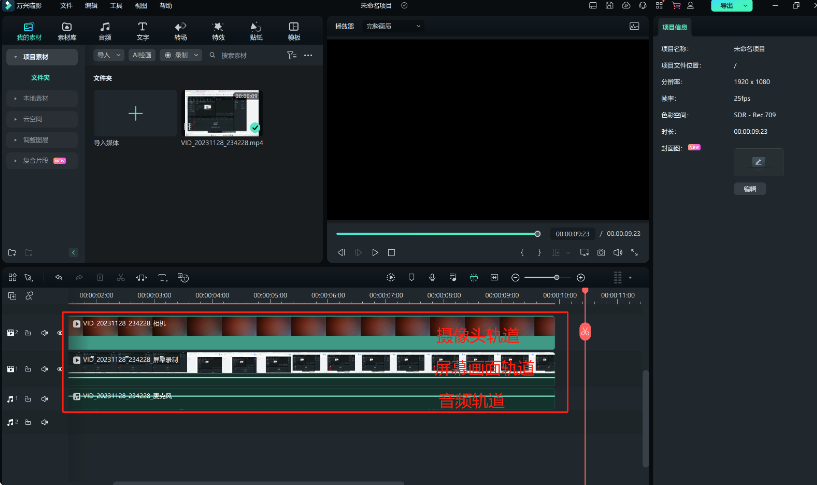817x485 pixels.
Task: Click the split scissors icon on the toolbar
Action: (120, 277)
